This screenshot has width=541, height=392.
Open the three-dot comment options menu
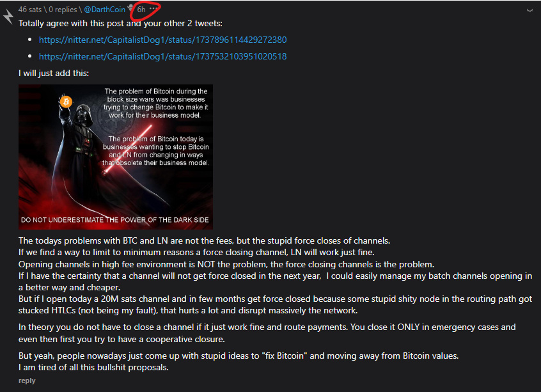[154, 8]
